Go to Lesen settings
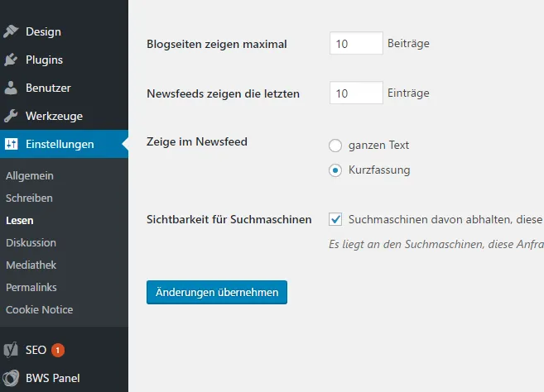The image size is (544, 392). point(19,221)
